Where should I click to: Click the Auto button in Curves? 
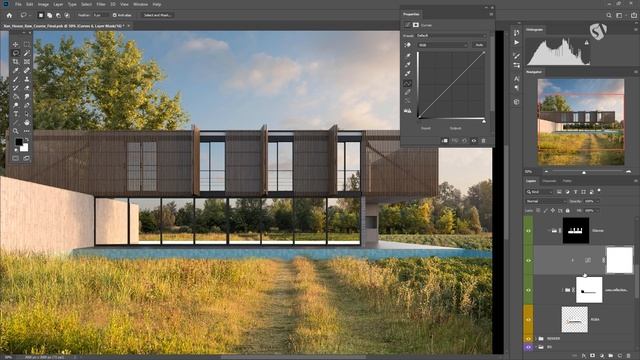click(479, 45)
